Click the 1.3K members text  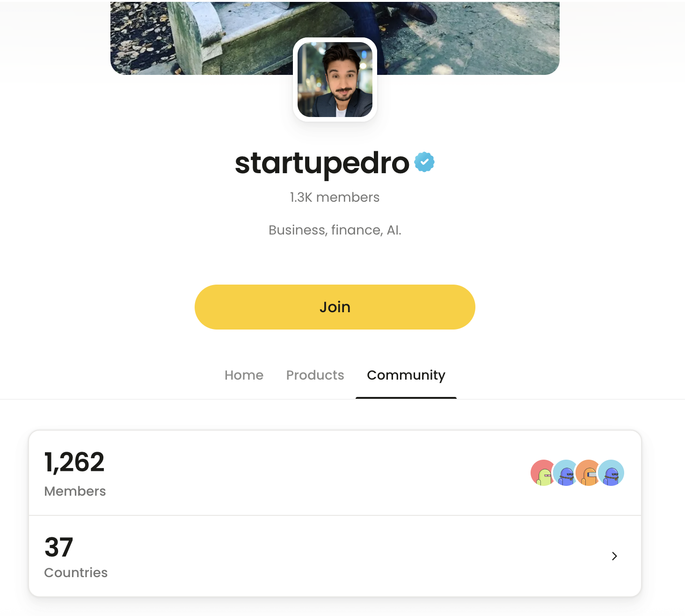(x=335, y=197)
